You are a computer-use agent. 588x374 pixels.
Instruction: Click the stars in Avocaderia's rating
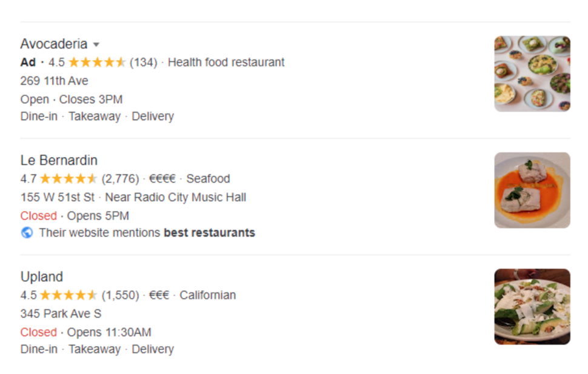click(x=97, y=62)
